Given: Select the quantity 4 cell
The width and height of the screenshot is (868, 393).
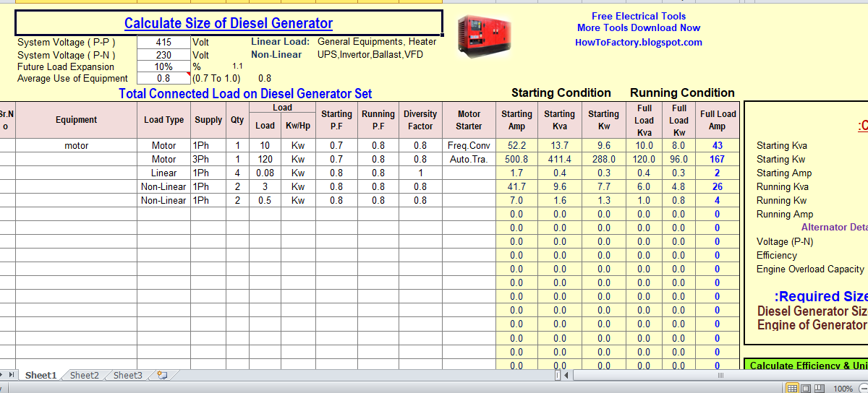Looking at the screenshot, I should point(237,173).
